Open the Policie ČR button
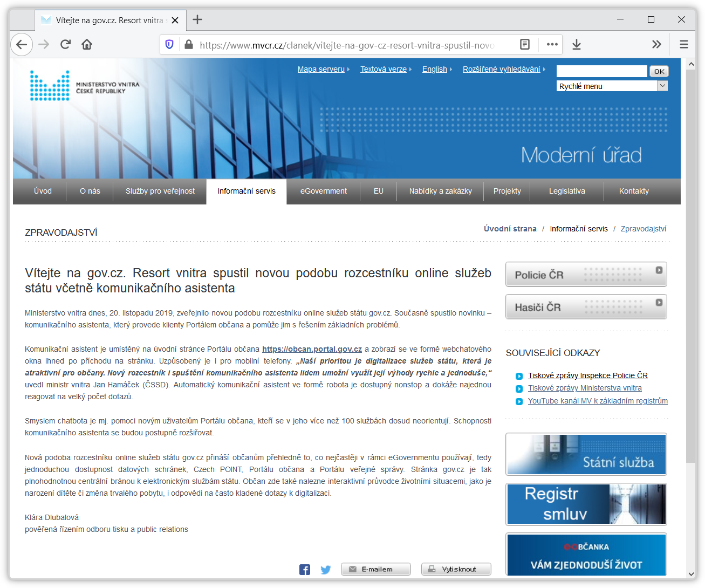The height and width of the screenshot is (588, 705). tap(586, 274)
